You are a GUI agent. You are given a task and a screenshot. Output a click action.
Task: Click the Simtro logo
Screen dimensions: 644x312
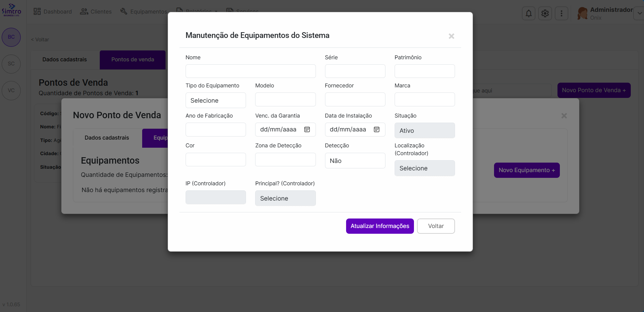(12, 10)
